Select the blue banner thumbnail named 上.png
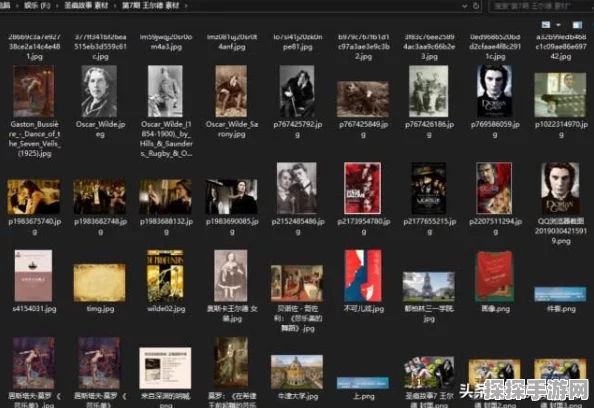This screenshot has height=408, width=594. pyautogui.click(x=363, y=383)
